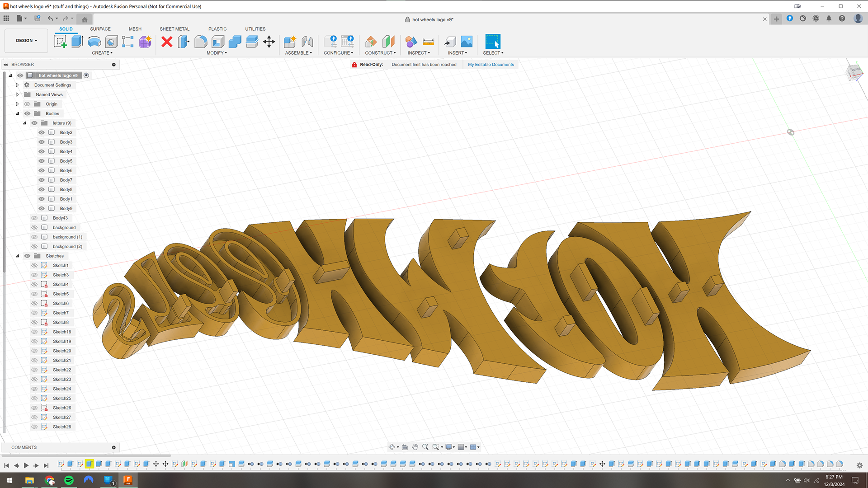Select the Offset Face tool
Screen dimensions: 868x488
[x=252, y=42]
